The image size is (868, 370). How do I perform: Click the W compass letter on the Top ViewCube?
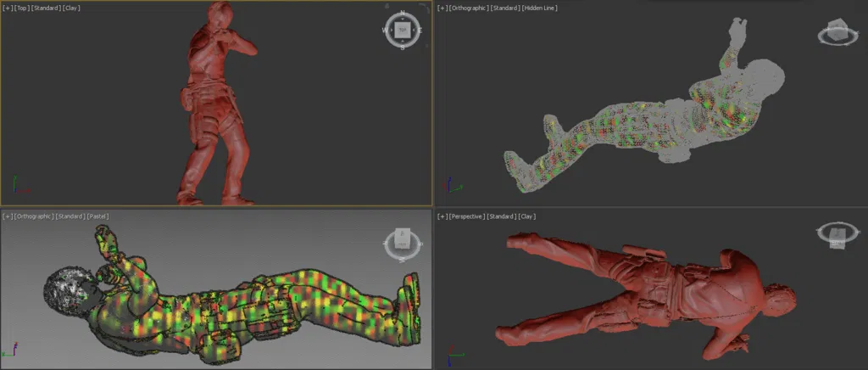coord(386,31)
